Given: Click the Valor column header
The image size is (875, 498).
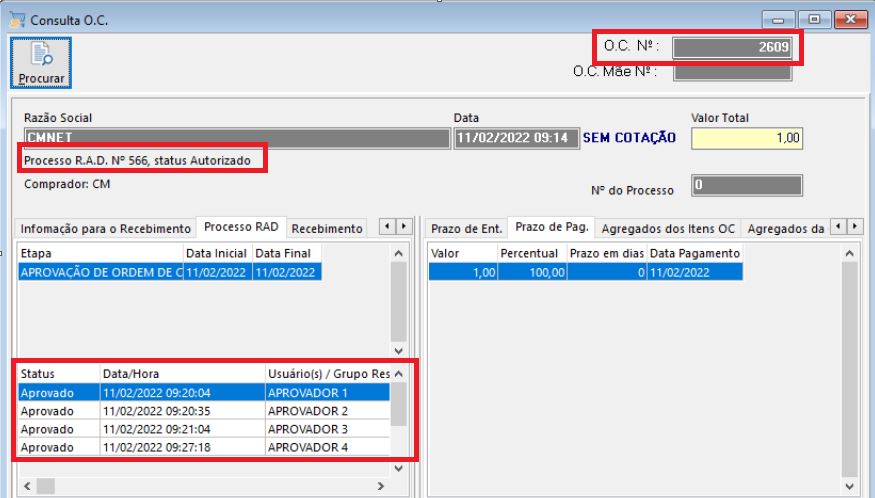Looking at the screenshot, I should [x=463, y=253].
